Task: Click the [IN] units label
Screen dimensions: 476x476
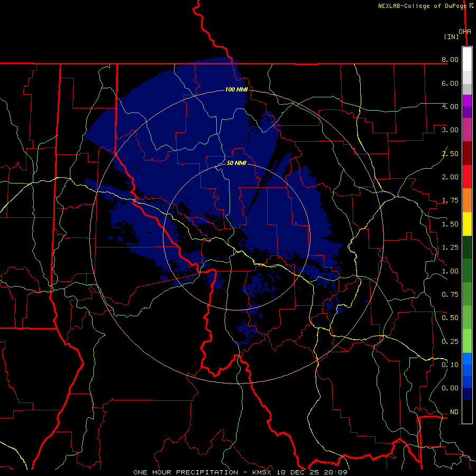Action: [x=451, y=36]
